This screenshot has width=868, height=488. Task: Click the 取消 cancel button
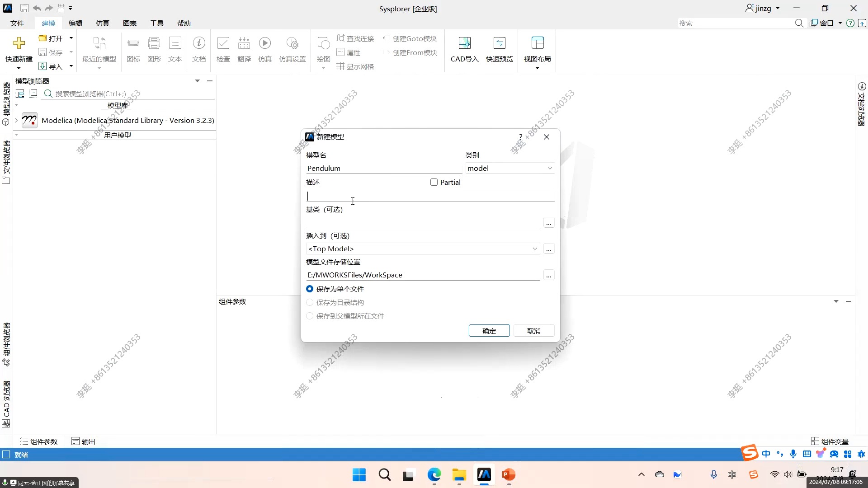click(x=534, y=331)
